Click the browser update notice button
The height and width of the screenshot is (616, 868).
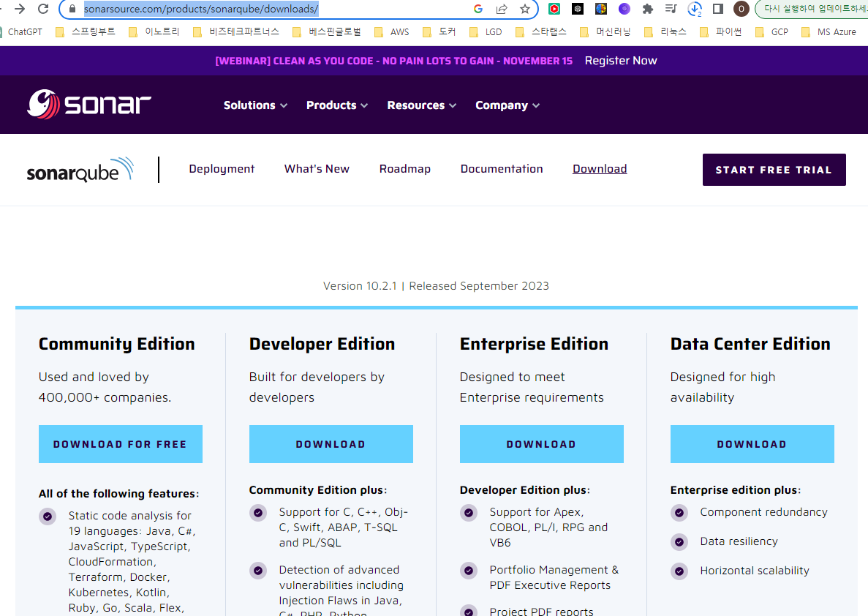[812, 9]
